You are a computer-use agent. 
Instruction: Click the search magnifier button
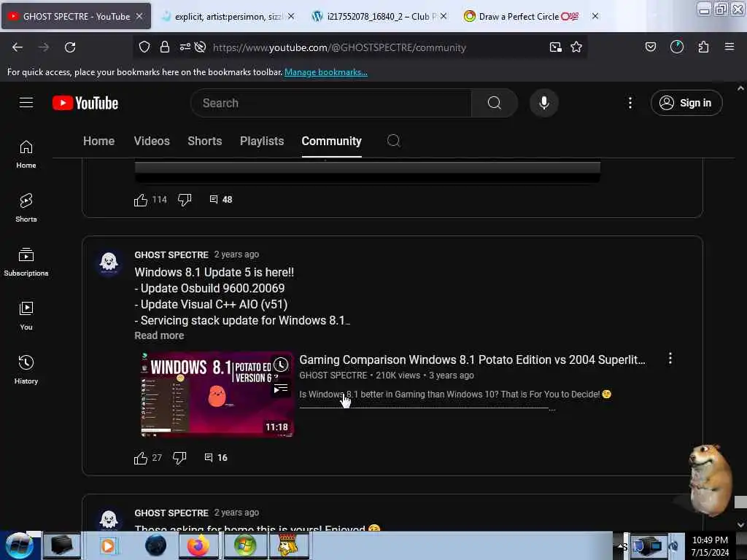coord(495,103)
